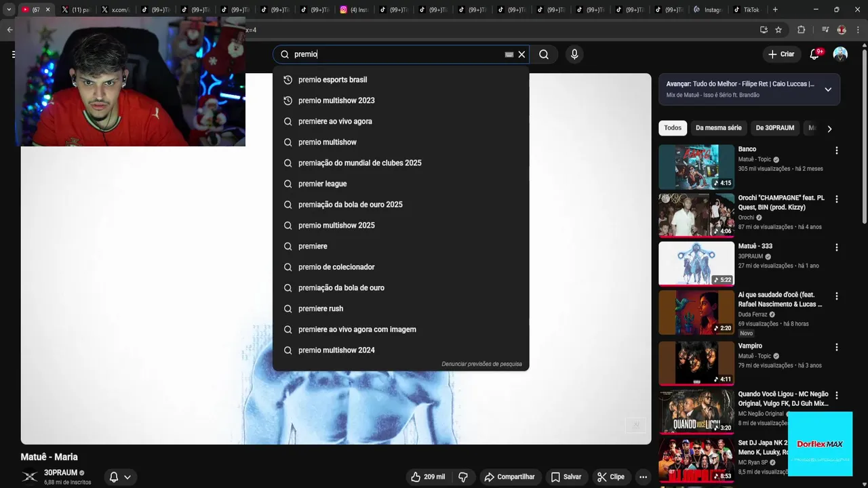Expand the Avançar mix queue panel

(828, 89)
